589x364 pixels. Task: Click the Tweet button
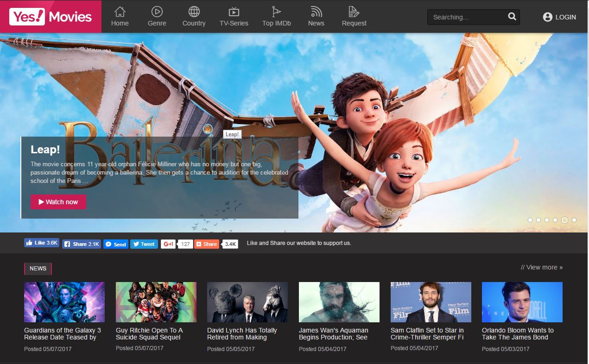click(x=144, y=244)
